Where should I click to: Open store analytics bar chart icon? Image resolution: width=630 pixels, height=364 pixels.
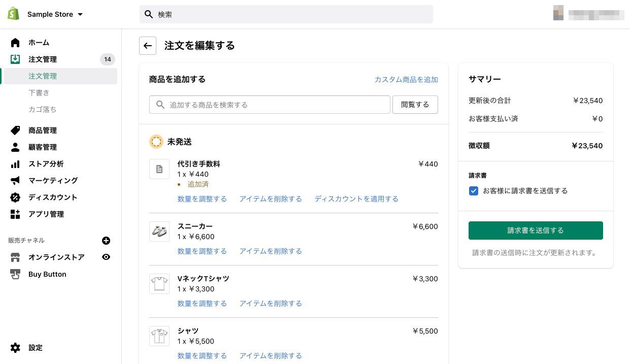coord(15,164)
